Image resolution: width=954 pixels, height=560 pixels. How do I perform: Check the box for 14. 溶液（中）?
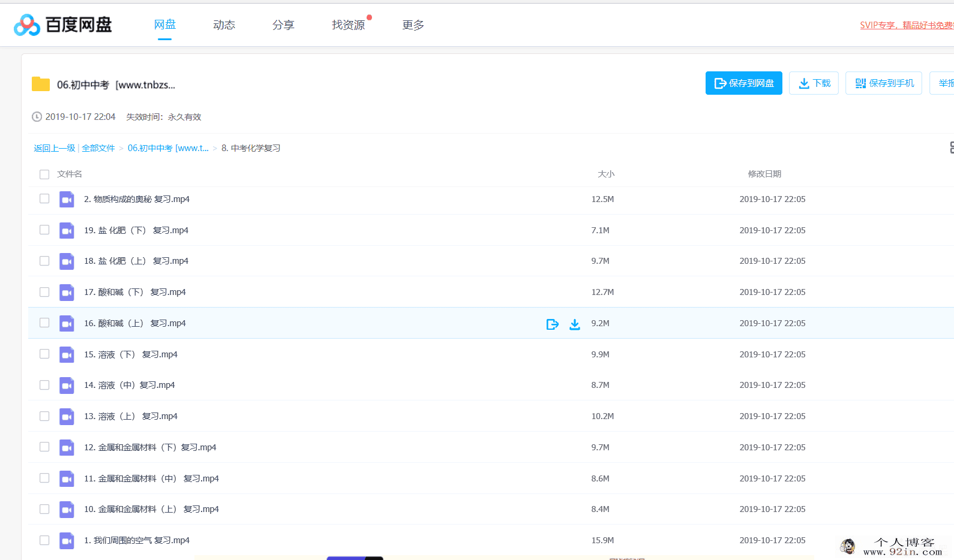(x=44, y=385)
